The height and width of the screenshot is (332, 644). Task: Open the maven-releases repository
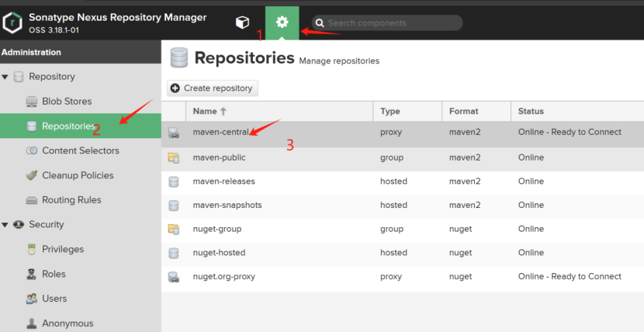(223, 182)
